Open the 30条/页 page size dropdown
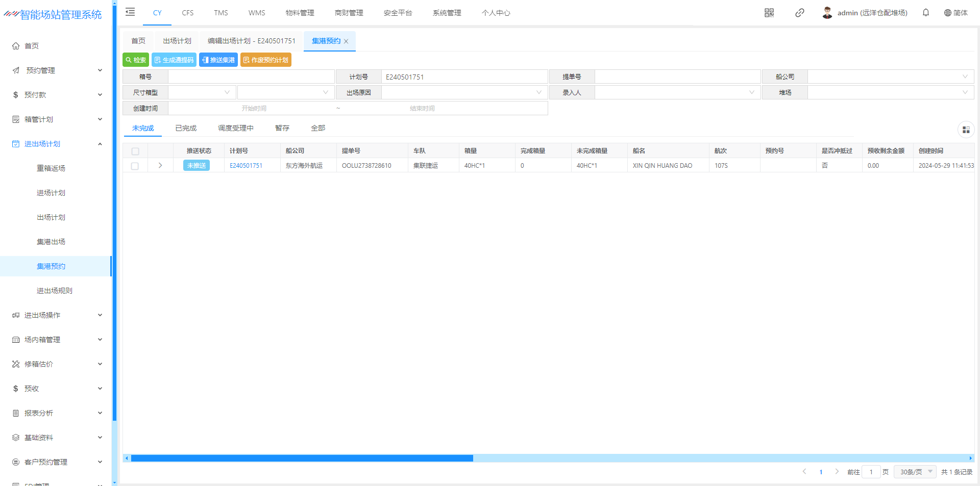Image resolution: width=980 pixels, height=486 pixels. 915,472
